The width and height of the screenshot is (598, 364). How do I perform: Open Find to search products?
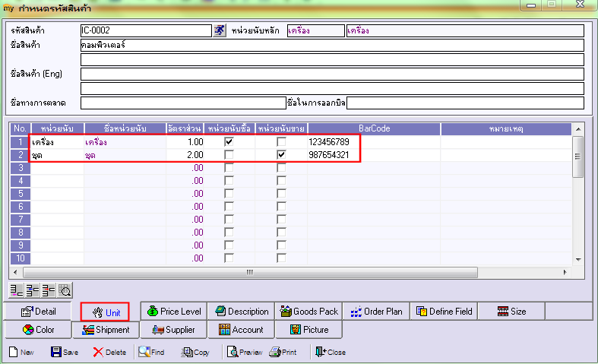click(x=151, y=352)
